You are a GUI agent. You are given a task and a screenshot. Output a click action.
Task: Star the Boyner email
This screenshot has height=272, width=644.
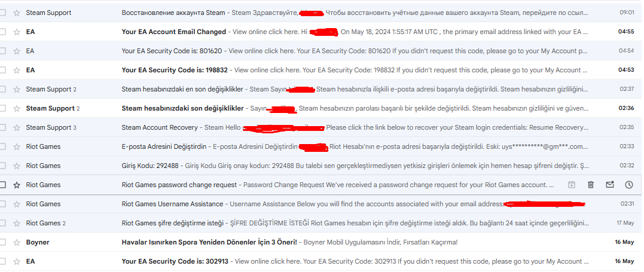point(17,242)
